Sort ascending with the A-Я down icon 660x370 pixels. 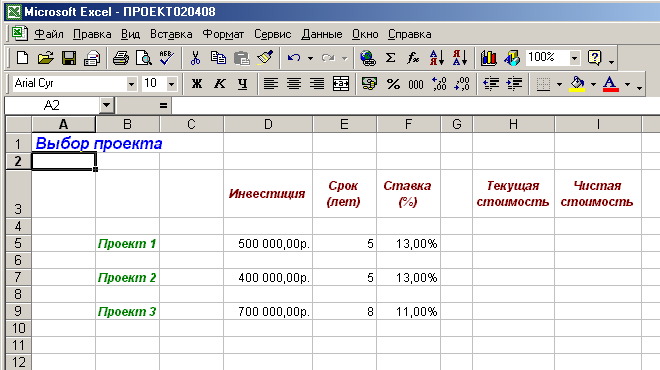click(436, 58)
